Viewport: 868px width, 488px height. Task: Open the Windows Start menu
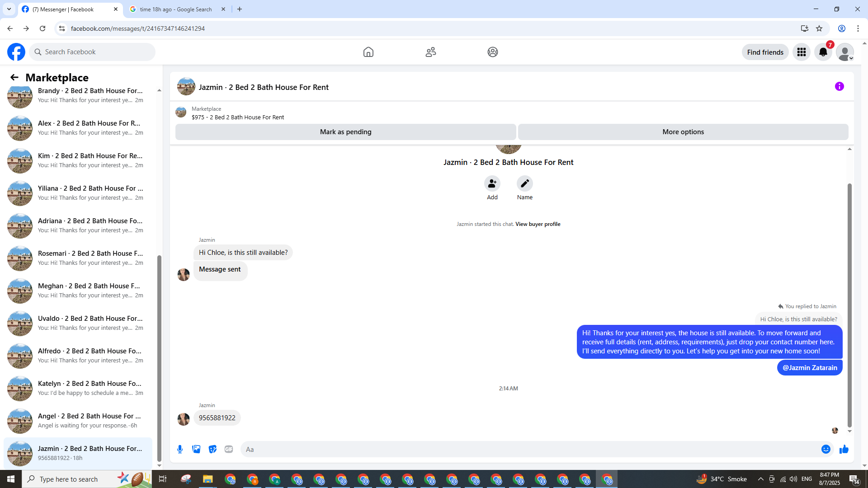tap(11, 479)
